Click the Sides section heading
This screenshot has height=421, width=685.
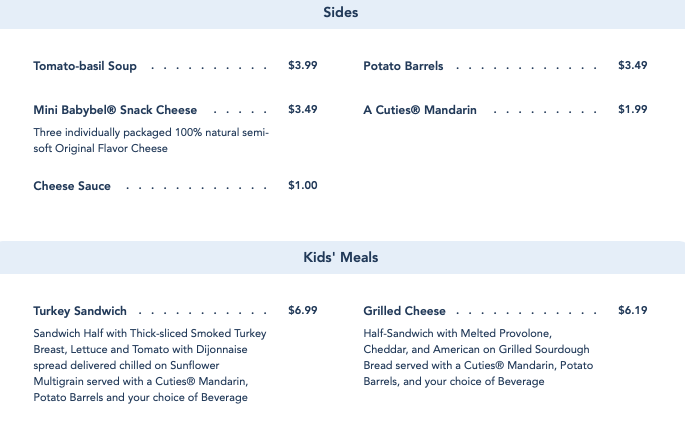(341, 13)
